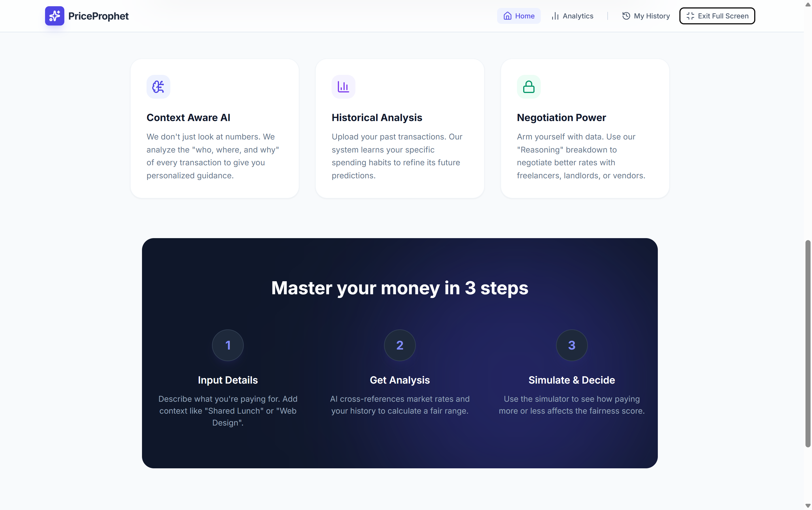Open the Analytics tab
The width and height of the screenshot is (812, 510).
click(x=572, y=16)
